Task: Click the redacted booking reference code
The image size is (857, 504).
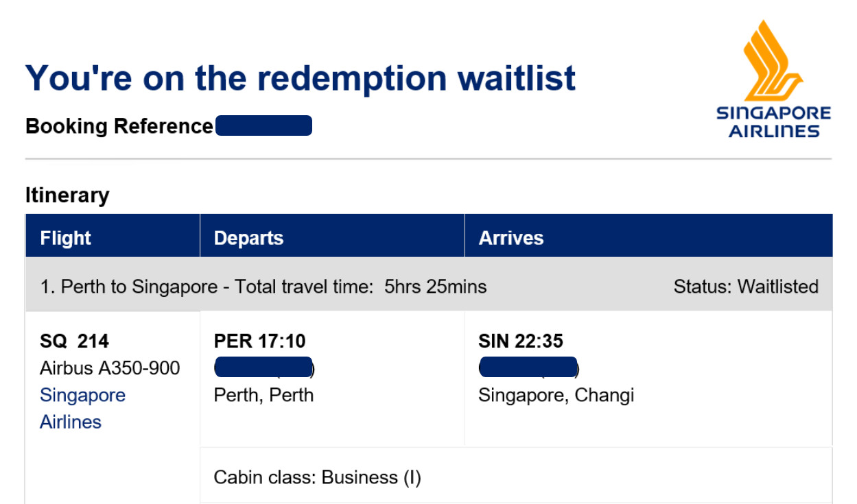Action: (263, 126)
